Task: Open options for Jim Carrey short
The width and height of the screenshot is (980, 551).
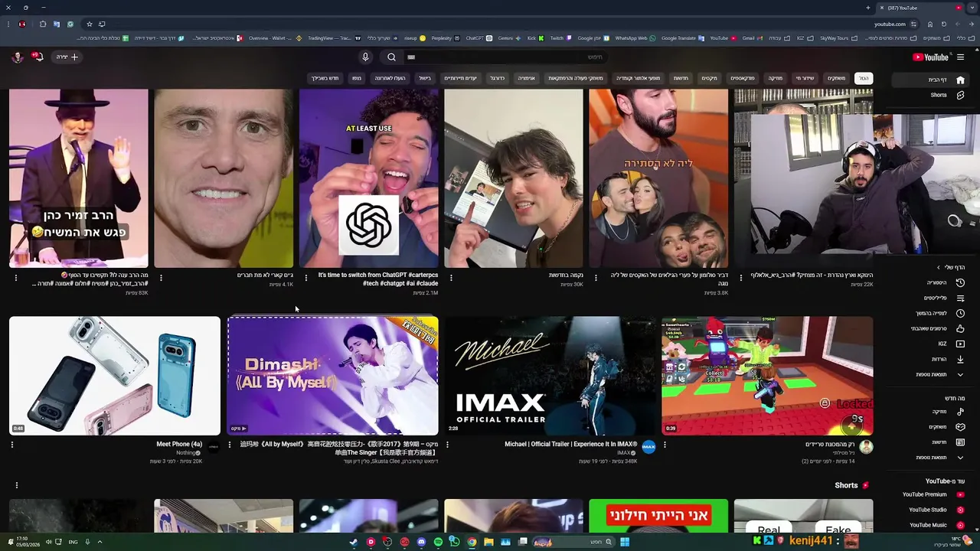Action: (x=161, y=278)
